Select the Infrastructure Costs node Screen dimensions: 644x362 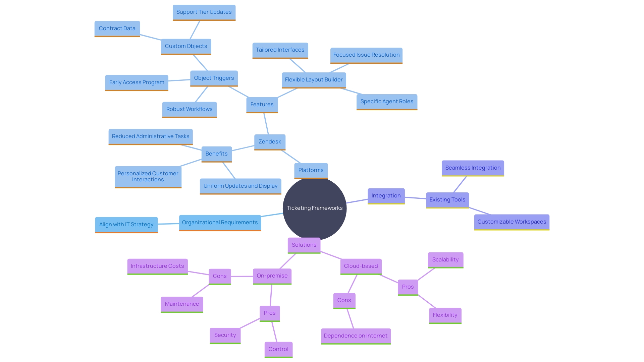click(157, 265)
